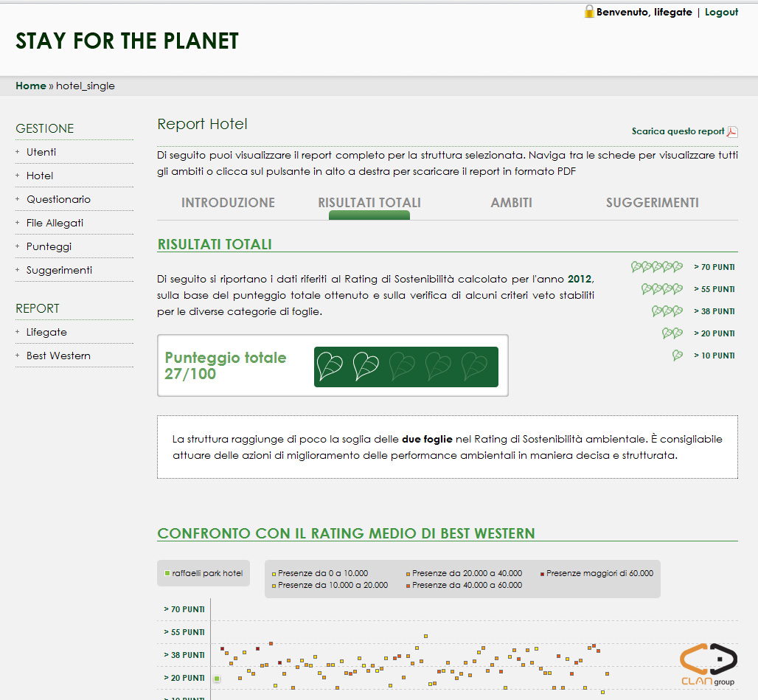Viewport: 758px width, 700px height.
Task: Click the padlock icon beside Benvenuto
Action: click(589, 11)
